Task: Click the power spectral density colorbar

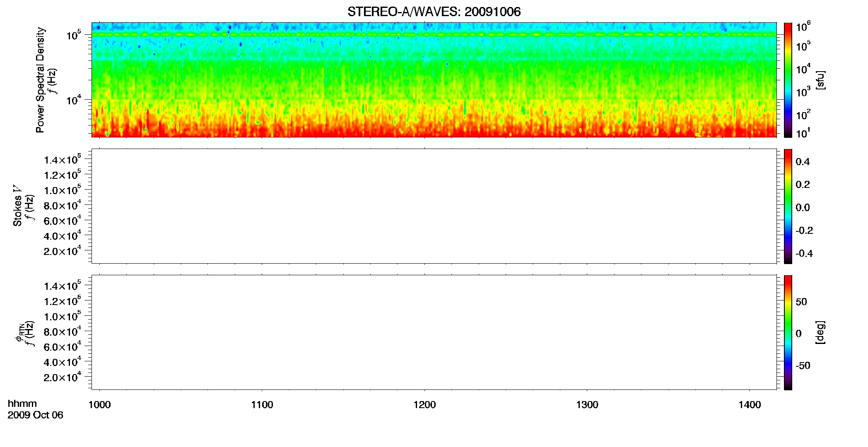Action: pyautogui.click(x=788, y=80)
